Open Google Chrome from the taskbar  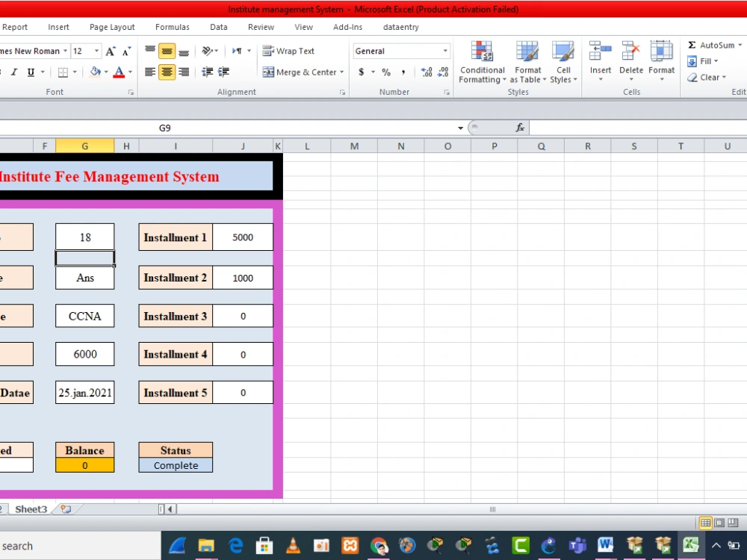tap(380, 546)
